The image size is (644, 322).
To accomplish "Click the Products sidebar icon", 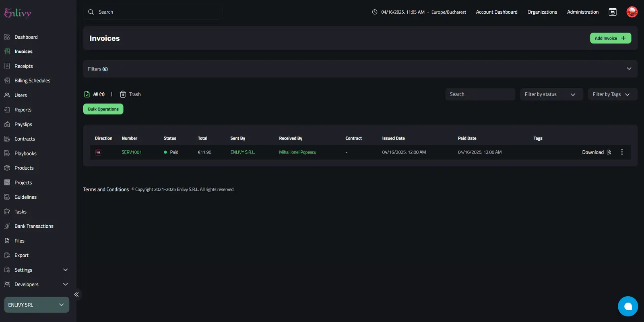I will coord(7,168).
